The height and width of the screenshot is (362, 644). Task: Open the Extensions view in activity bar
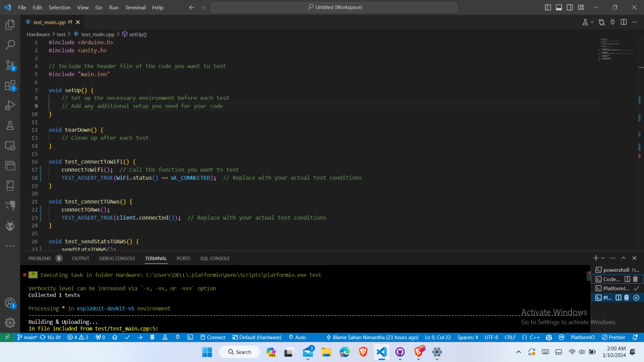click(10, 85)
